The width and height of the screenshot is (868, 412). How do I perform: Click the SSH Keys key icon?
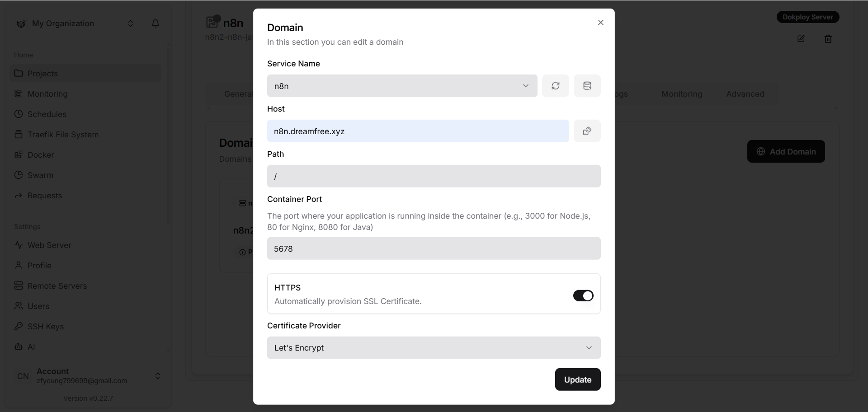tap(19, 326)
